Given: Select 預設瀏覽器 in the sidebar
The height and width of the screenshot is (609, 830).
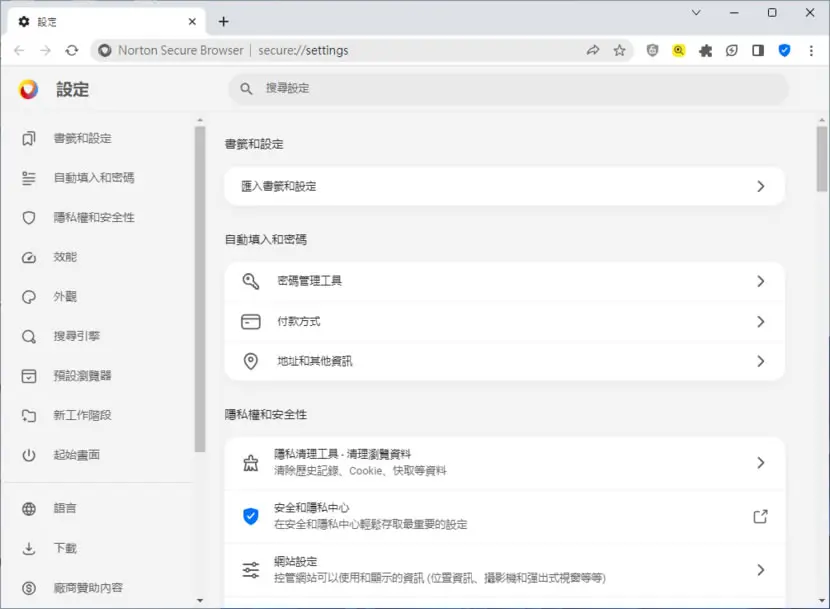Looking at the screenshot, I should pos(83,376).
